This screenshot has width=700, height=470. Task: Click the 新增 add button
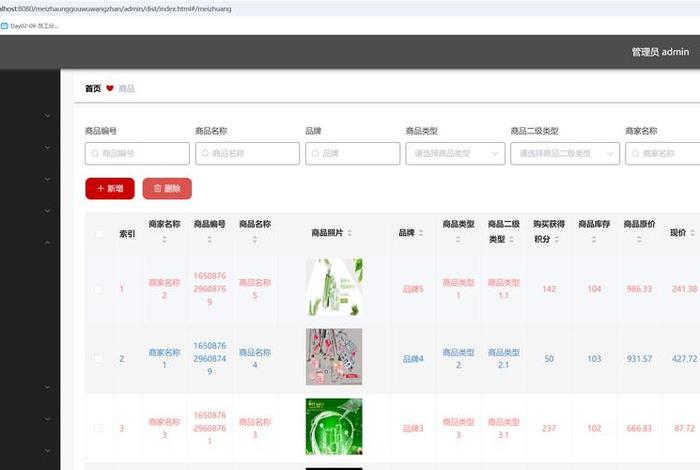(x=110, y=188)
